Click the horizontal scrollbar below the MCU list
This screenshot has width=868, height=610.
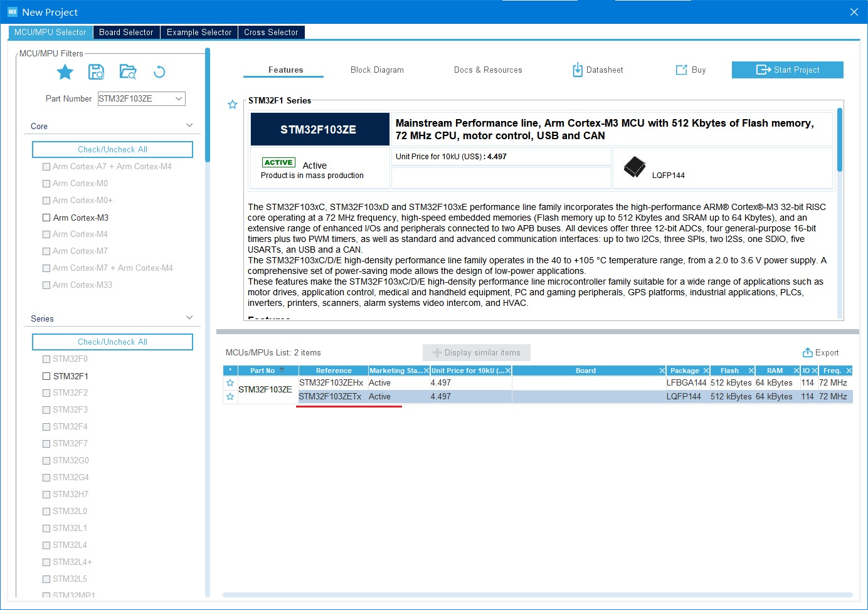[537, 595]
